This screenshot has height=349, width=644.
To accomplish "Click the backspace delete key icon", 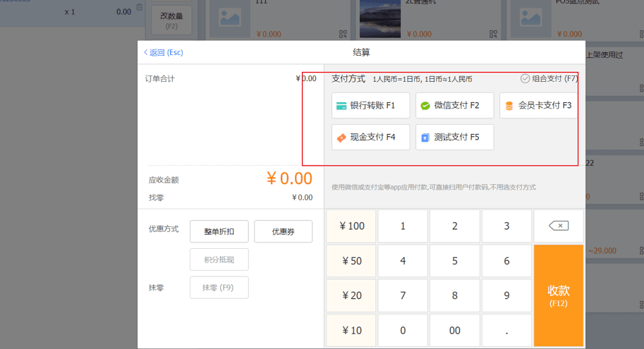I will point(559,226).
